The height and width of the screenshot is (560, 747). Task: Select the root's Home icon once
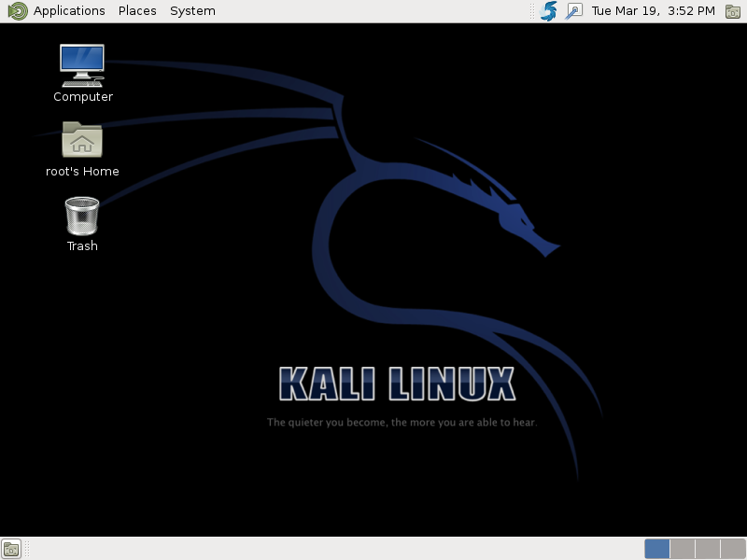pyautogui.click(x=82, y=140)
